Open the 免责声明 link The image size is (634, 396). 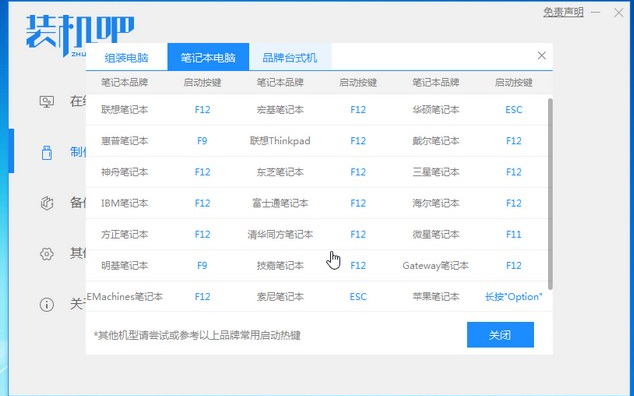563,13
